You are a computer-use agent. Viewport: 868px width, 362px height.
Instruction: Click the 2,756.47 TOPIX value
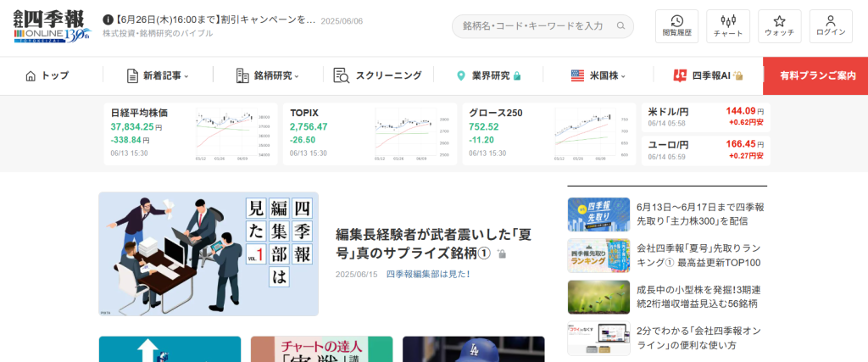309,127
